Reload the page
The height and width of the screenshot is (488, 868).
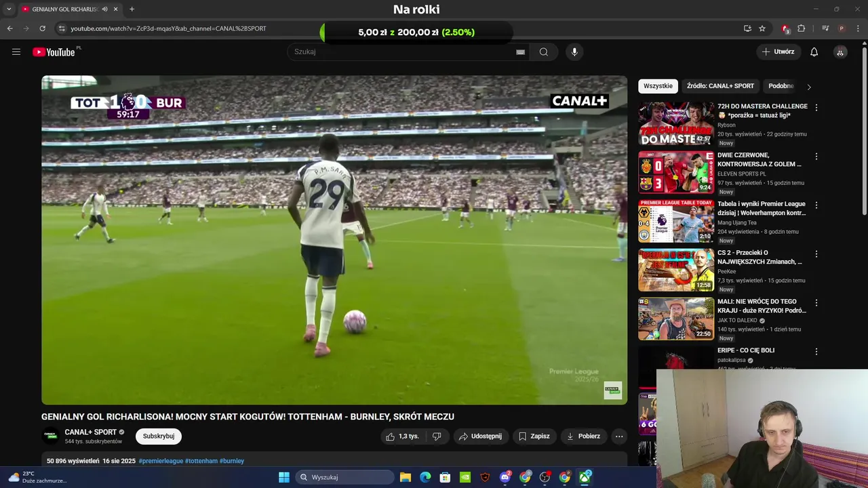(42, 28)
